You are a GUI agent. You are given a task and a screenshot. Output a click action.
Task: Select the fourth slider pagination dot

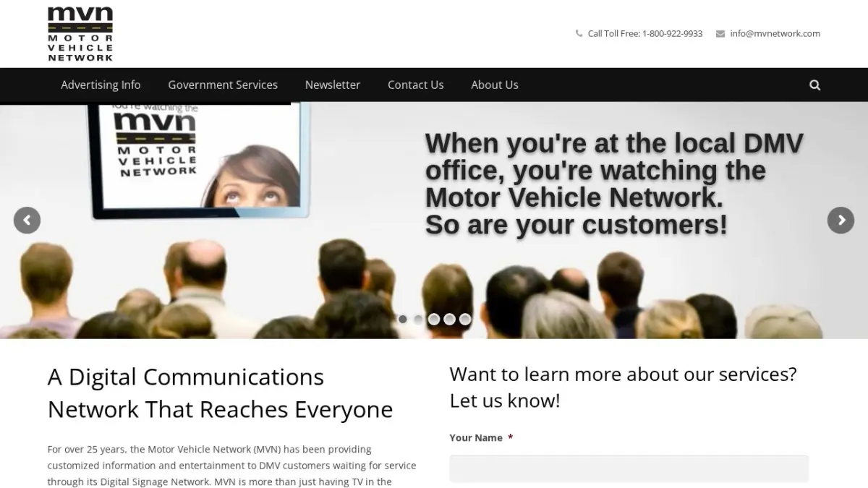[449, 319]
